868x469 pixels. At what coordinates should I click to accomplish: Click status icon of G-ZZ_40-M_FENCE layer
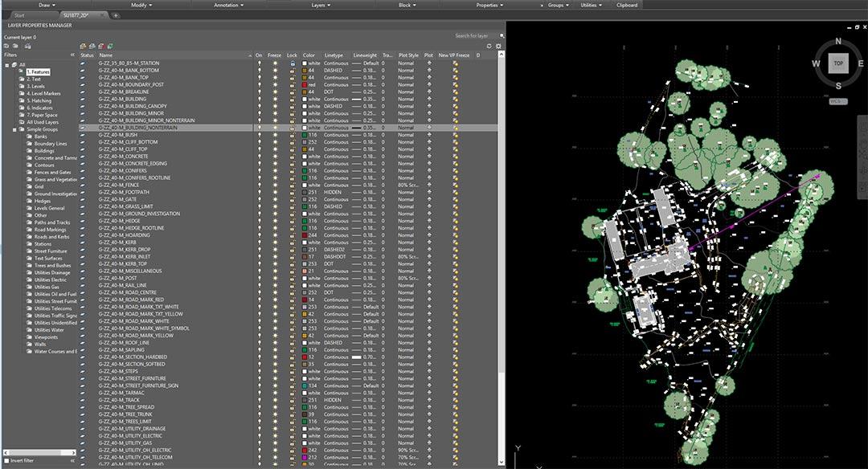(83, 186)
